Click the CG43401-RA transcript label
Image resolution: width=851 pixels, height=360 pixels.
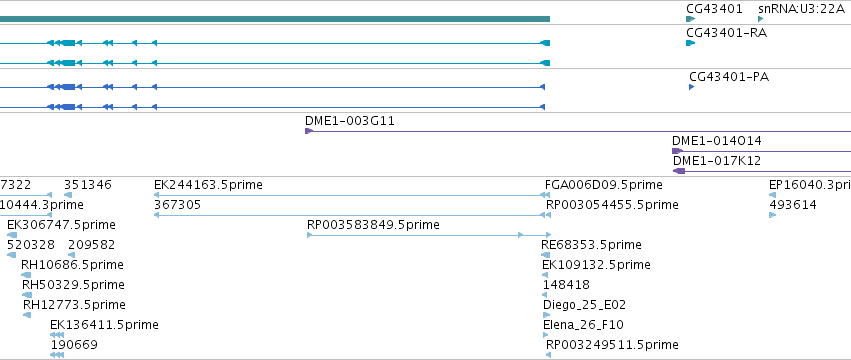coord(727,33)
